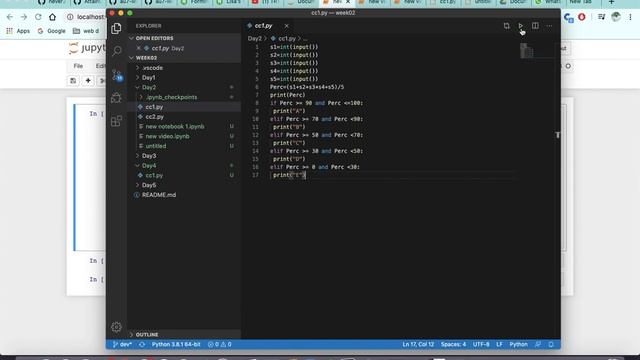Click the feedback icon in status bar

click(538, 344)
